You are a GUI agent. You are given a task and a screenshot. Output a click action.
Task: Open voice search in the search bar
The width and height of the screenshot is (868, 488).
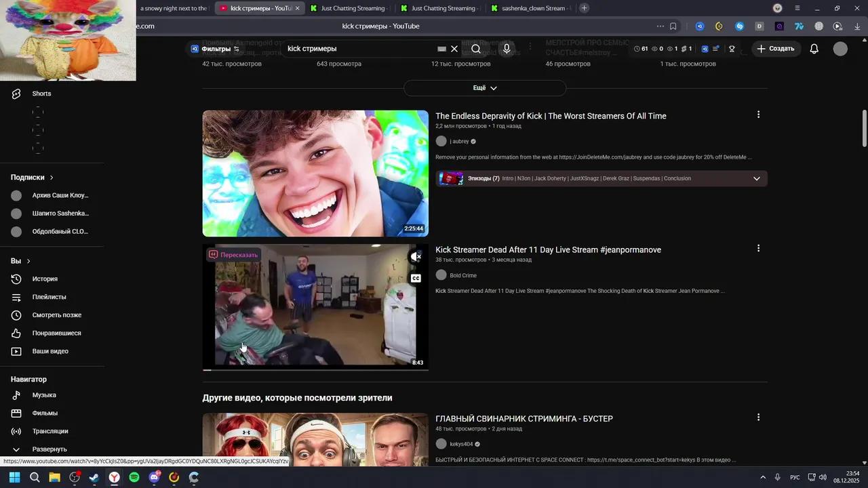tap(506, 48)
